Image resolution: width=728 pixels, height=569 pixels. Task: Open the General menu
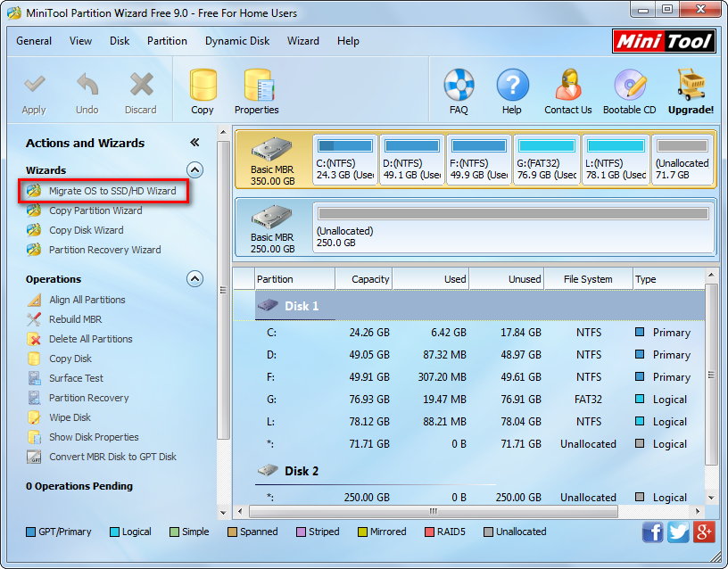point(34,41)
